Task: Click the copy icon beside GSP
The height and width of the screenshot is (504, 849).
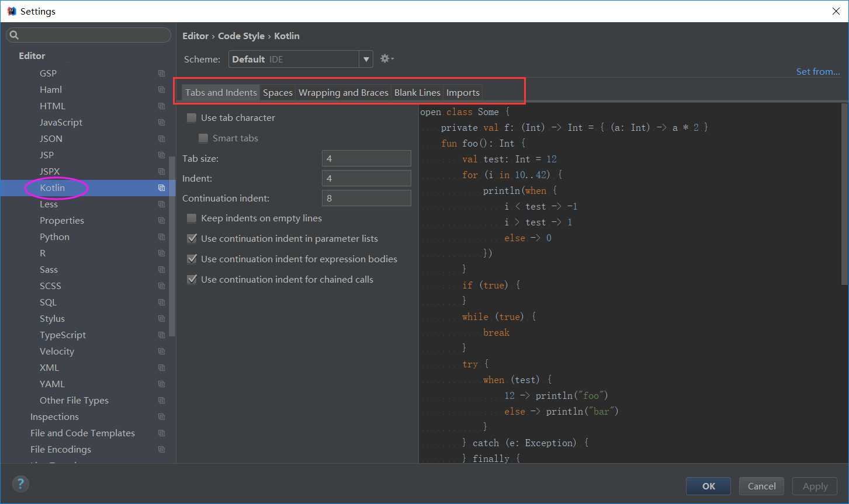Action: pos(161,73)
